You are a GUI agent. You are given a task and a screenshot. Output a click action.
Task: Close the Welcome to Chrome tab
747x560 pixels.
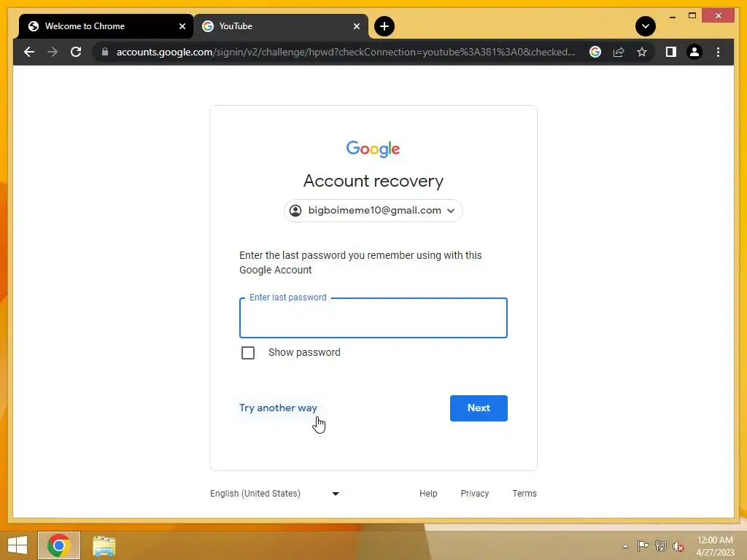click(182, 26)
